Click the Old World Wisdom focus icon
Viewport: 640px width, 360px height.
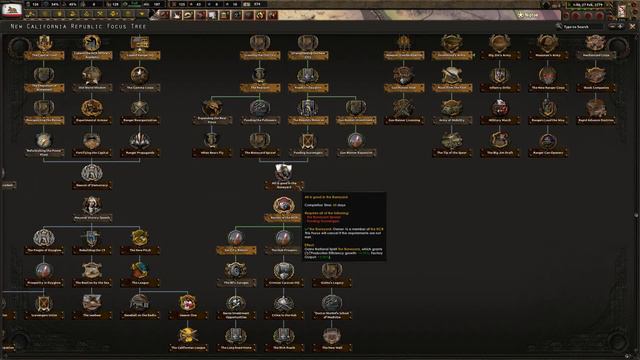(x=91, y=75)
